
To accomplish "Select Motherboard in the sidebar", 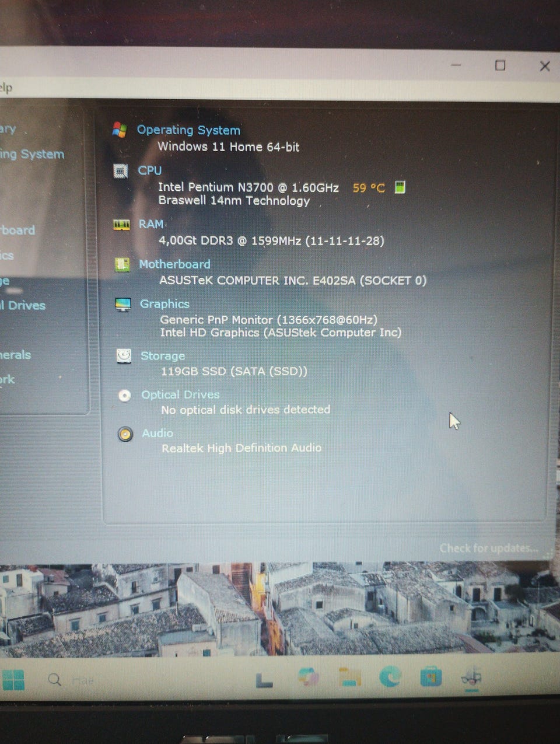I will (17, 230).
